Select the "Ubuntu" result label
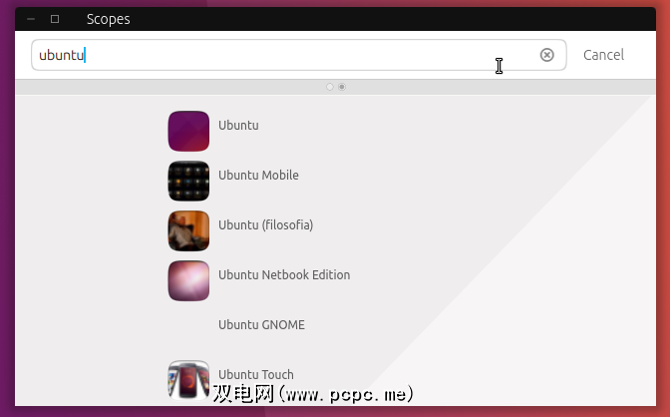Viewport: 670px width, 417px height. (x=238, y=125)
